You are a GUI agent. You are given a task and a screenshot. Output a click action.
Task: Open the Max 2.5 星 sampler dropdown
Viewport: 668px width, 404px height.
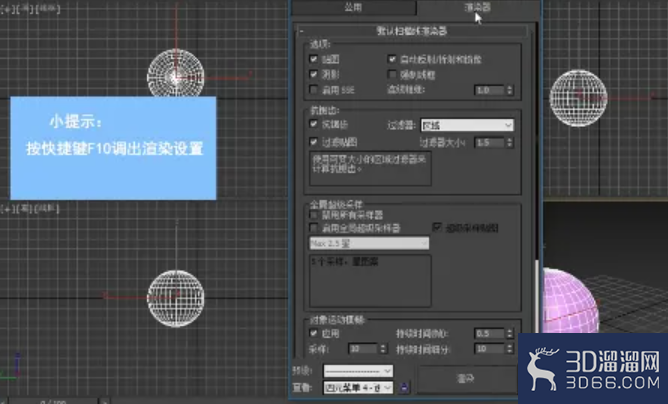point(369,243)
